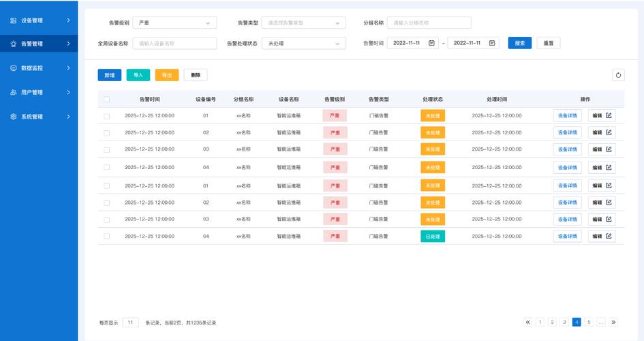Click 编辑 edit icon in first device 04 row

pos(609,167)
